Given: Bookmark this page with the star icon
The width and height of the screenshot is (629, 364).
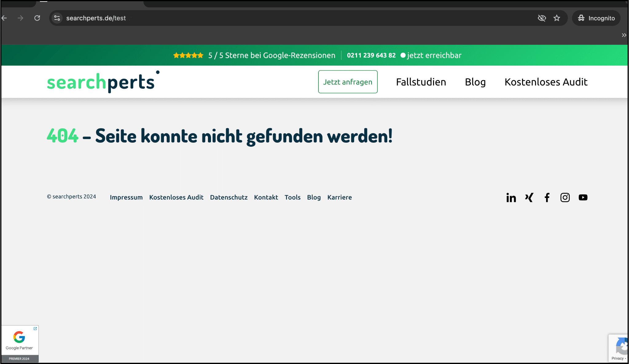Looking at the screenshot, I should pyautogui.click(x=557, y=18).
